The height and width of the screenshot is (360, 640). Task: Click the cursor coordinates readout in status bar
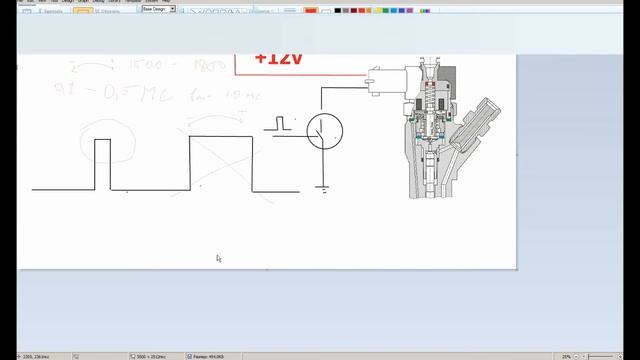36,357
